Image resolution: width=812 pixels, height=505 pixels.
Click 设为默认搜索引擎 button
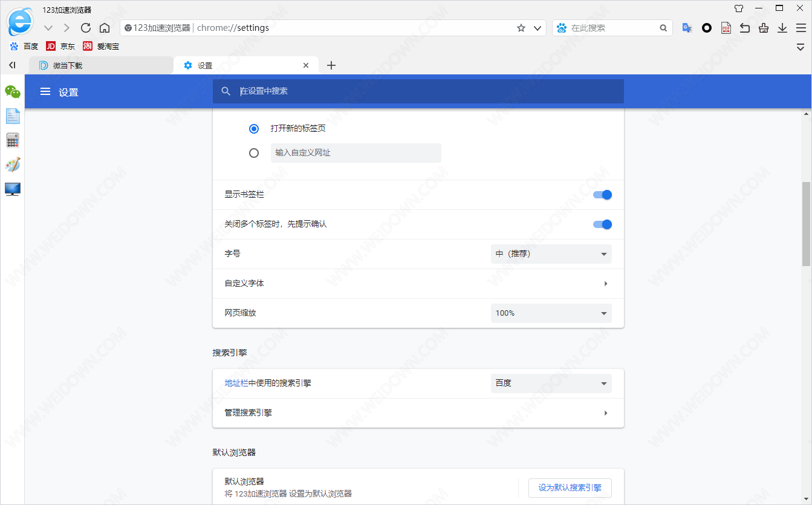[x=570, y=488]
